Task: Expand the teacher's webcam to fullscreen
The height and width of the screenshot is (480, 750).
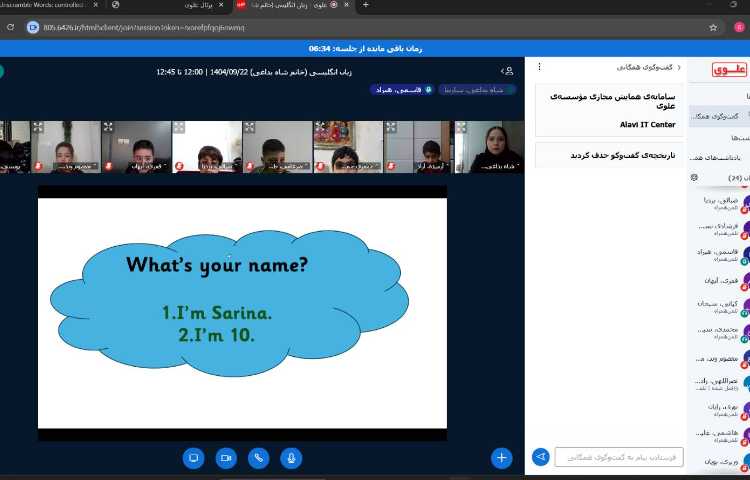Action: click(x=461, y=128)
